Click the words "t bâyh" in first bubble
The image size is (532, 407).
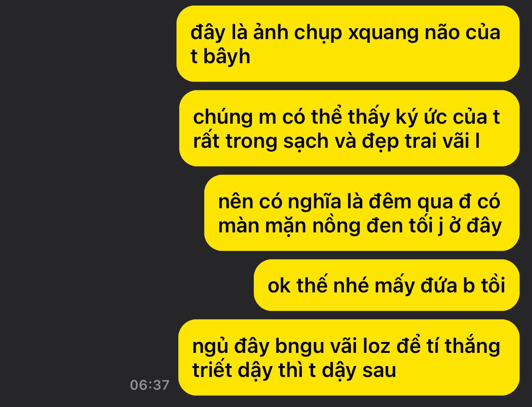point(220,56)
